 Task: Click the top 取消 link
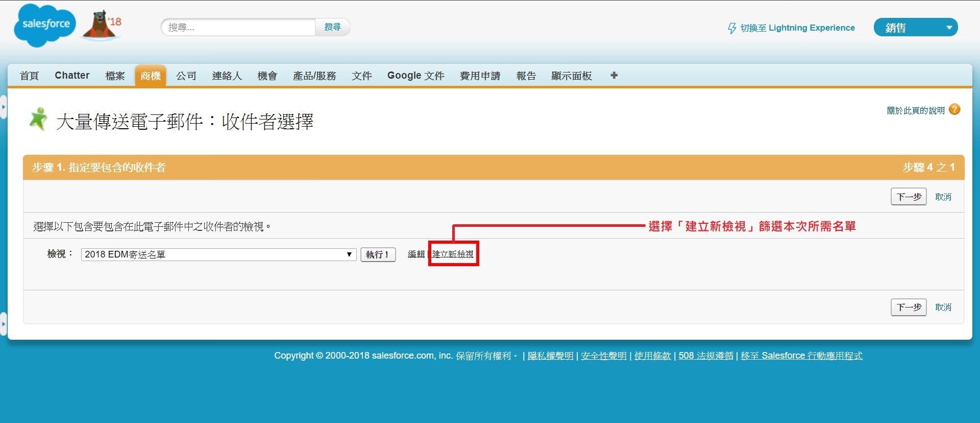[x=943, y=197]
